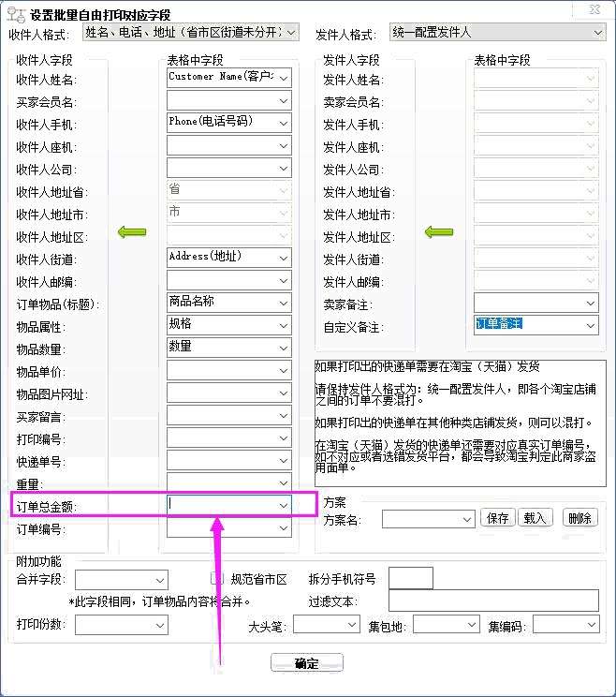616x697 pixels.
Task: Click the green arrow beside recipient fields
Action: [132, 231]
